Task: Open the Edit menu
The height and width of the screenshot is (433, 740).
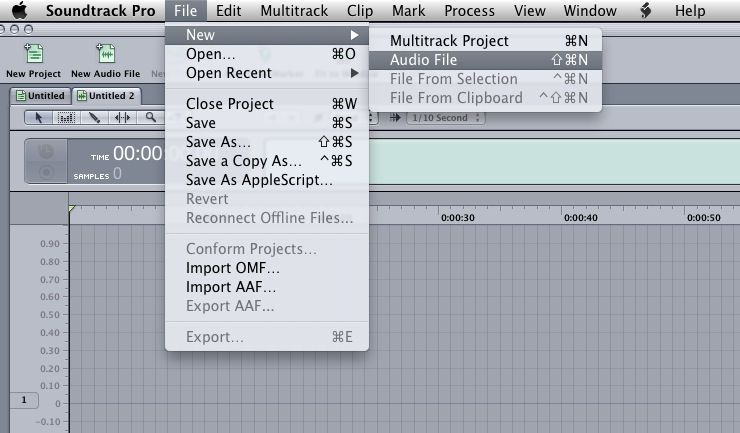Action: point(228,10)
